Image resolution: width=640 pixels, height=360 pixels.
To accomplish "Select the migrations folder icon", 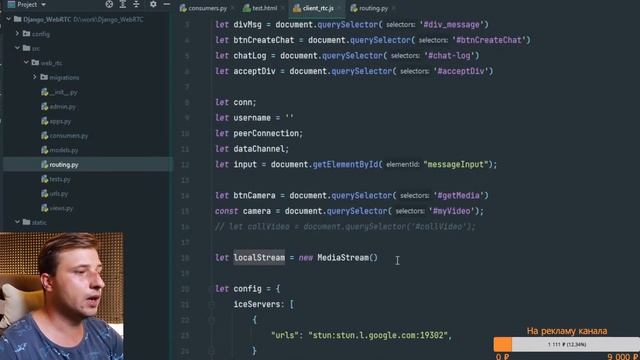I will 44,77.
